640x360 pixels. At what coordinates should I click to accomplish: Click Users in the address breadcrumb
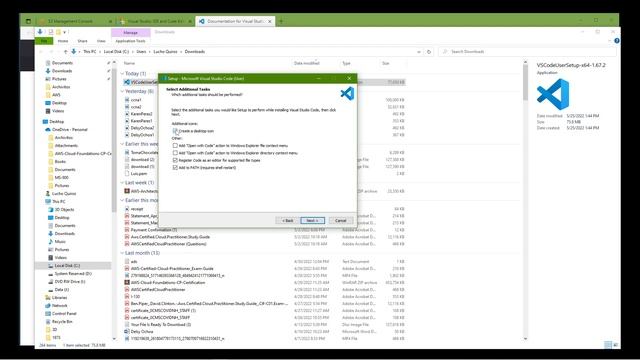[x=141, y=52]
